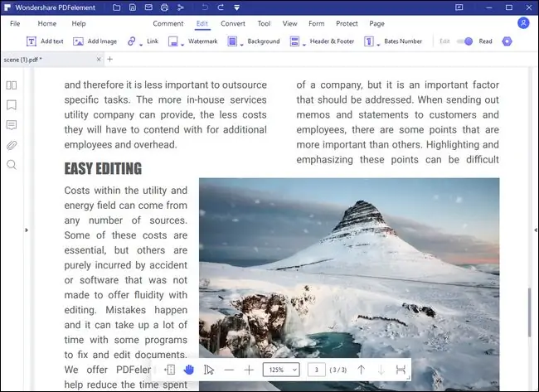Go to previous page with up arrow
539x392 pixels.
click(x=361, y=370)
